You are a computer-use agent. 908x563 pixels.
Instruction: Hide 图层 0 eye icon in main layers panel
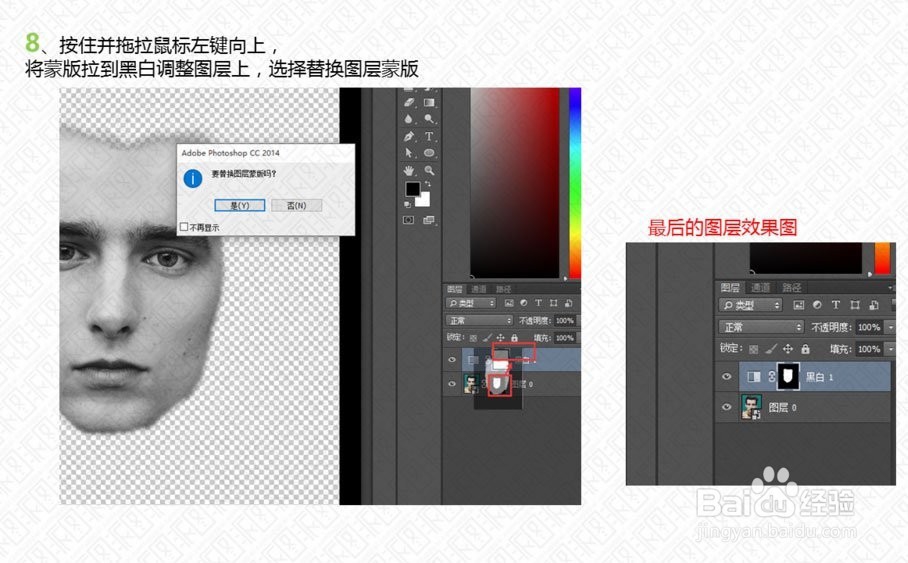tap(452, 384)
